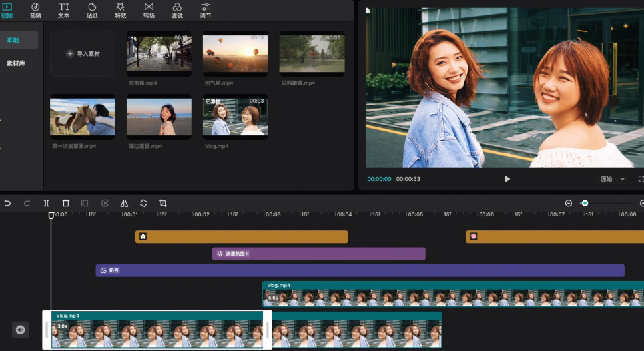This screenshot has height=351, width=644.
Task: Click the timeline zoom slider handle
Action: pos(585,203)
